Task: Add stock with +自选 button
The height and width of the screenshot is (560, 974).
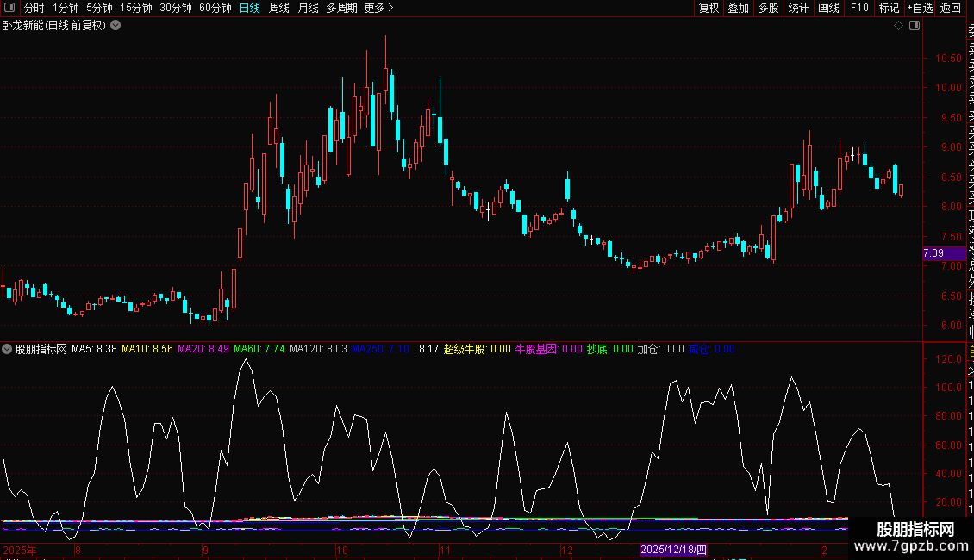Action: coord(920,8)
